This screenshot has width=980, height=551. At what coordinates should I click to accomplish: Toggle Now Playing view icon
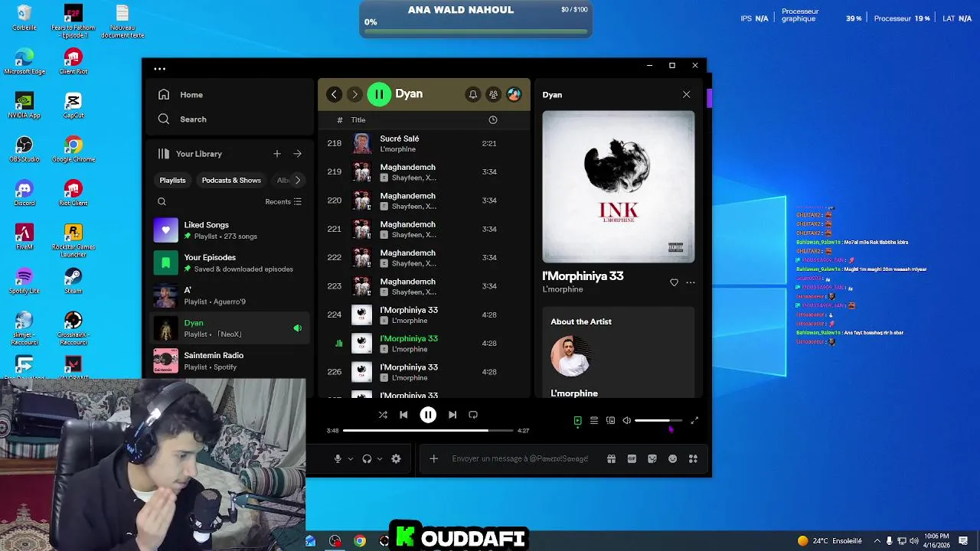click(577, 421)
